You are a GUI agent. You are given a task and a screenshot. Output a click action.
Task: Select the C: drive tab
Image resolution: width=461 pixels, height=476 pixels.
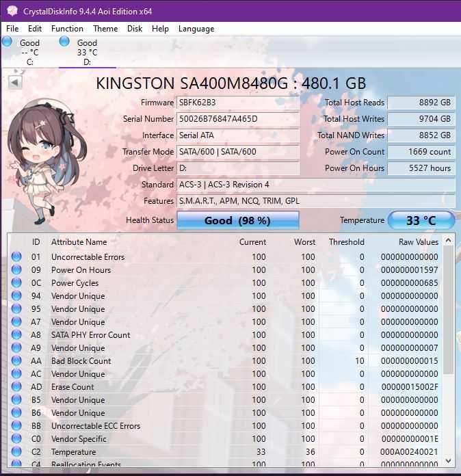[x=29, y=52]
